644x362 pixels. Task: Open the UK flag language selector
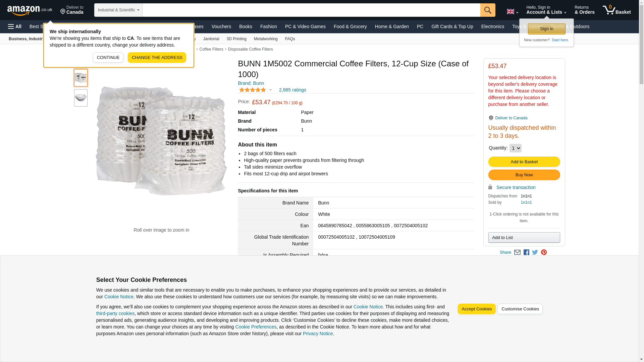[512, 11]
